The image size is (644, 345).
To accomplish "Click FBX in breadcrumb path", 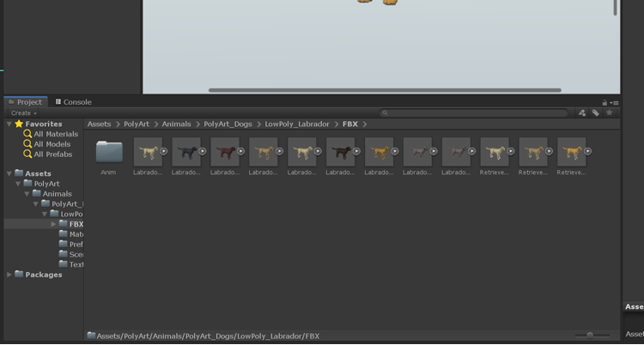I will tap(350, 124).
